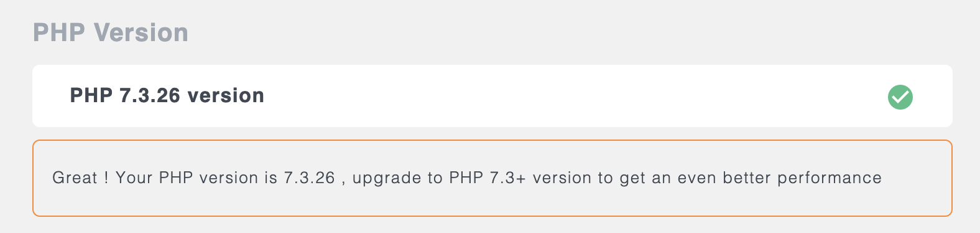Click the word "Great" in the notice
Viewport: 980px width, 233px height.
[x=75, y=178]
